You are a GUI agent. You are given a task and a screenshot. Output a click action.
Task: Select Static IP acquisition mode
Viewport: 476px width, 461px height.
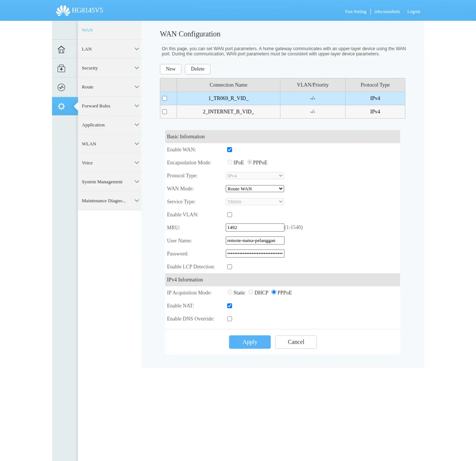(x=230, y=292)
